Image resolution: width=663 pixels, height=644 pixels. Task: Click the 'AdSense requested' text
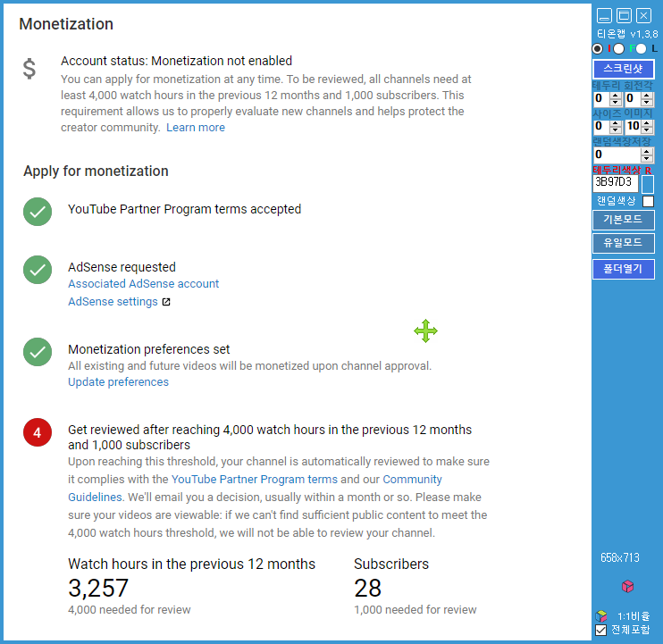[x=122, y=267]
